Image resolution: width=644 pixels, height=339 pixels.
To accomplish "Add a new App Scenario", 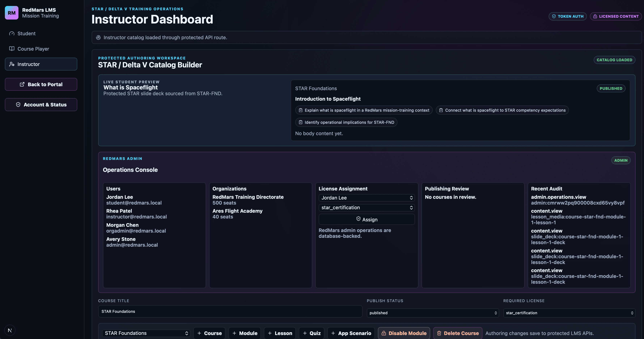I will [351, 333].
